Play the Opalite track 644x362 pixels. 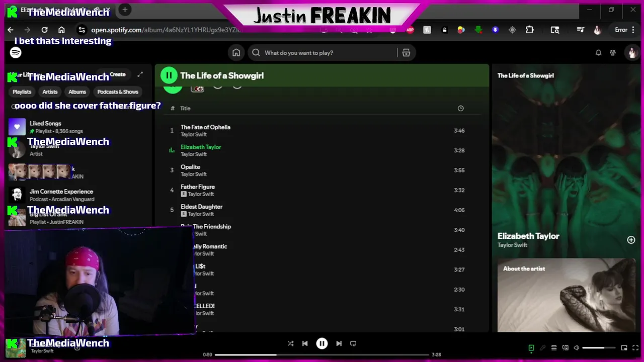(322, 170)
